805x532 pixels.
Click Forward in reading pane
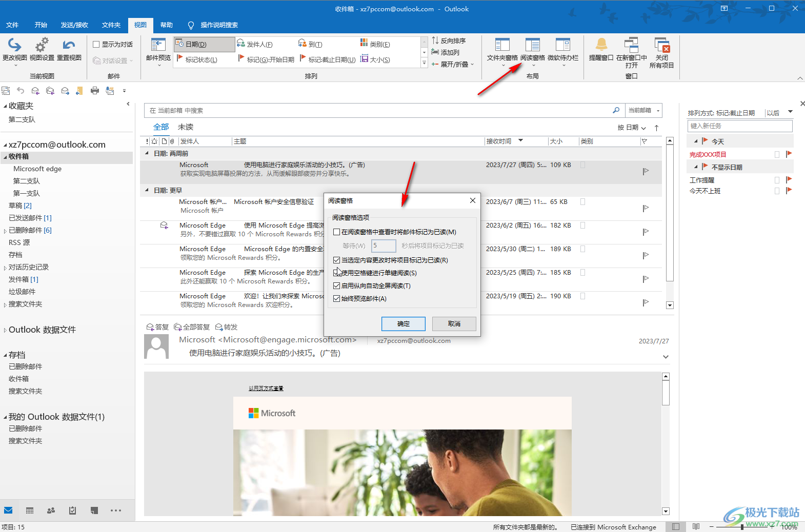(226, 327)
